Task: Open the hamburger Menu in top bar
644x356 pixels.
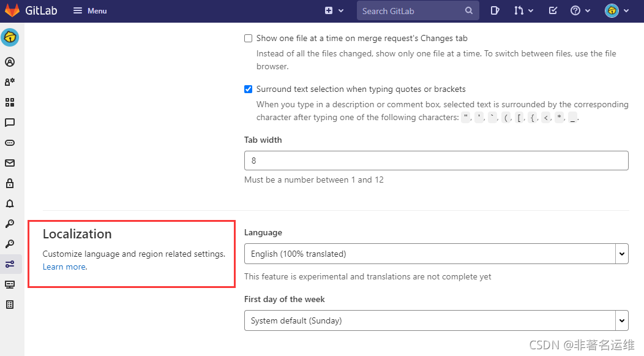Action: pos(90,10)
